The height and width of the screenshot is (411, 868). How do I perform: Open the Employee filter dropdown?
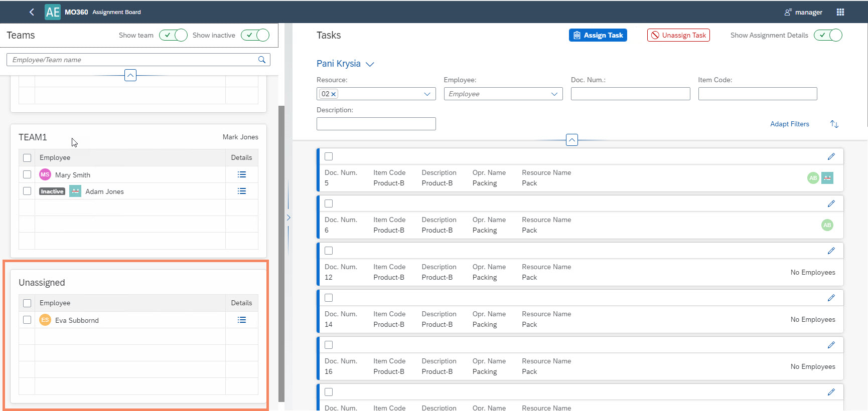[554, 94]
